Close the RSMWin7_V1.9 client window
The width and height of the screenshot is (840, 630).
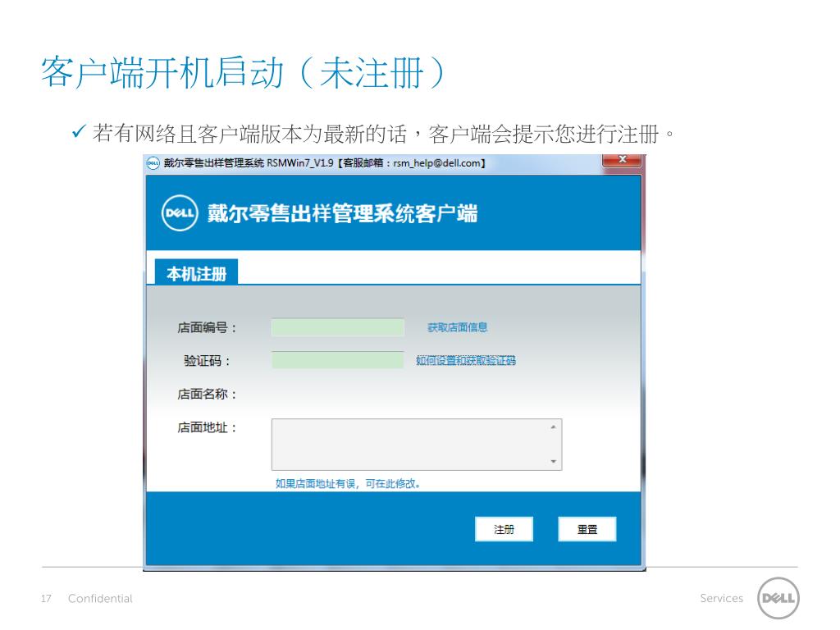[x=623, y=160]
